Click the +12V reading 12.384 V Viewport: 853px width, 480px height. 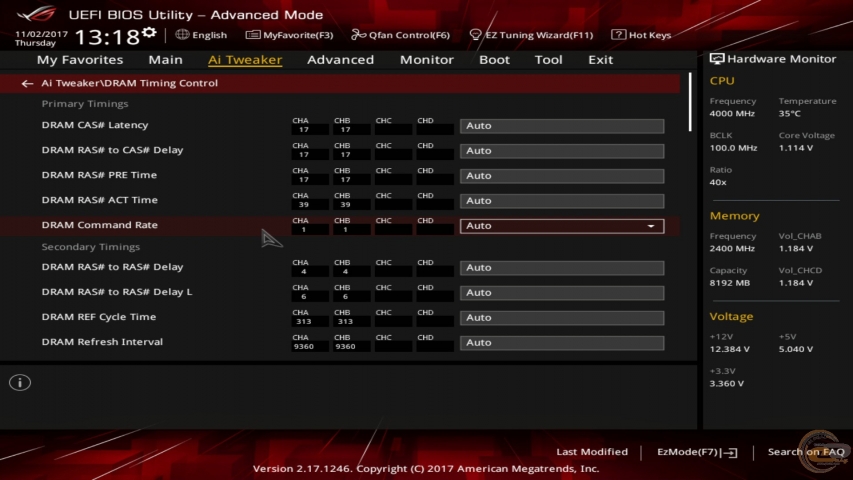point(730,349)
